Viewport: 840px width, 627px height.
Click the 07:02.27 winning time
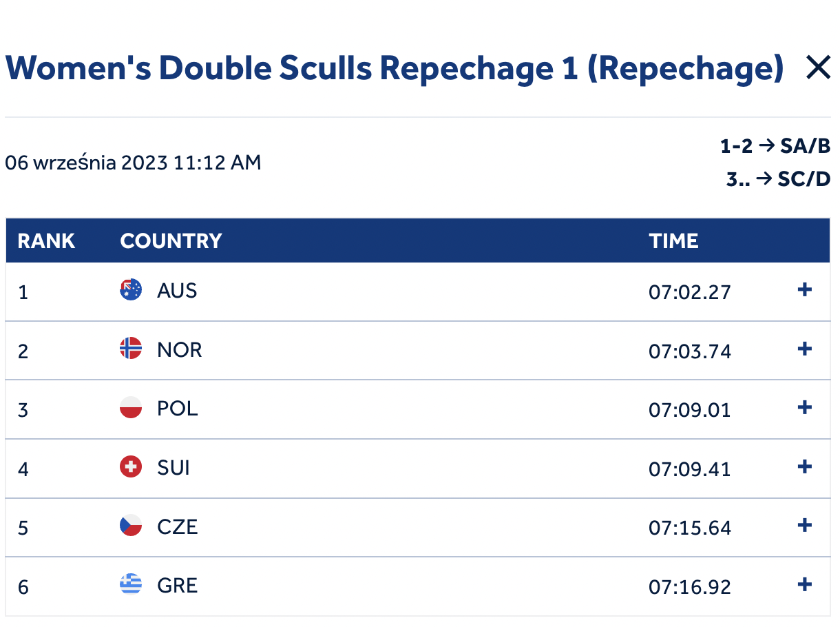(690, 292)
